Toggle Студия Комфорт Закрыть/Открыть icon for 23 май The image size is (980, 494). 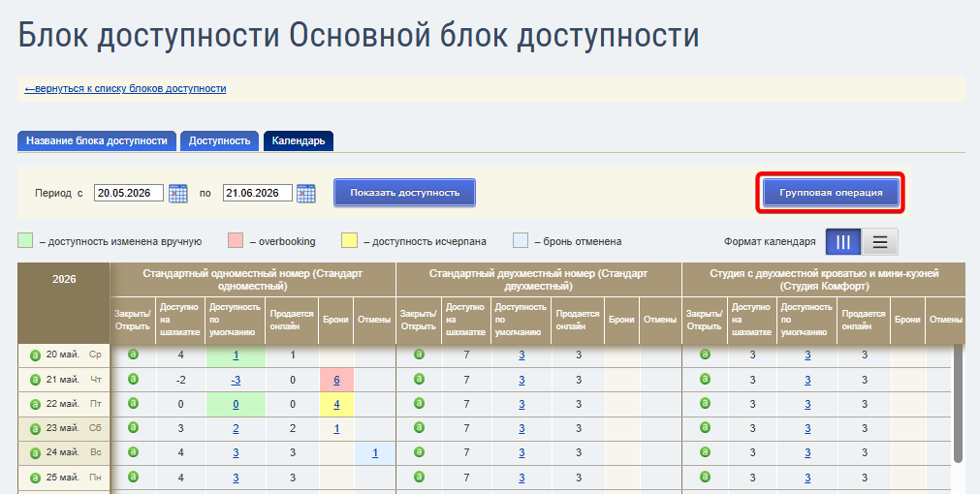coord(705,427)
